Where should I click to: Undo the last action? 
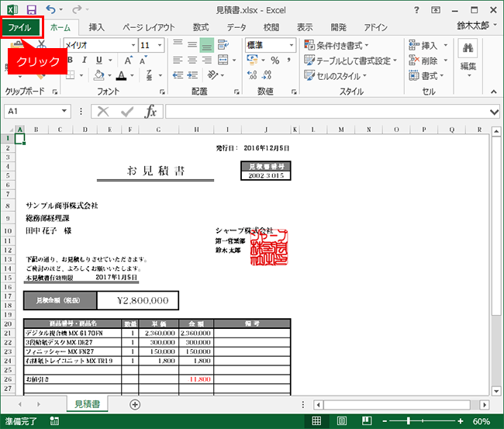50,9
